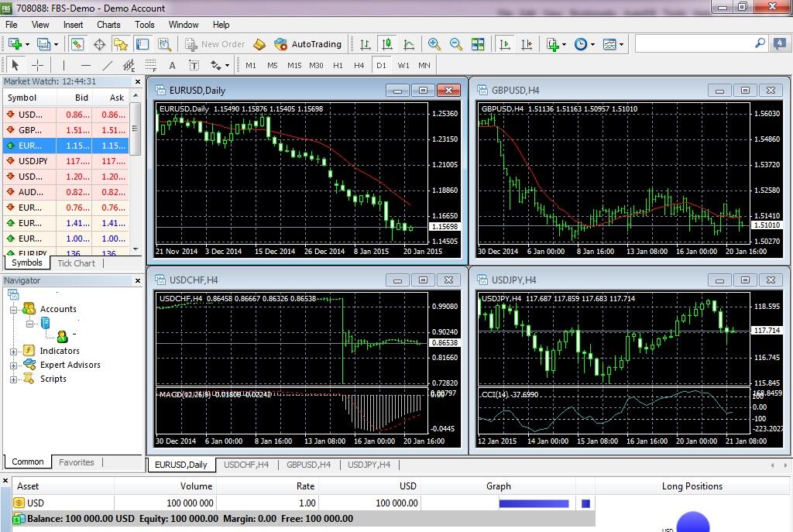Select the Fibonacci Retracement tool
This screenshot has width=793, height=532.
click(151, 65)
